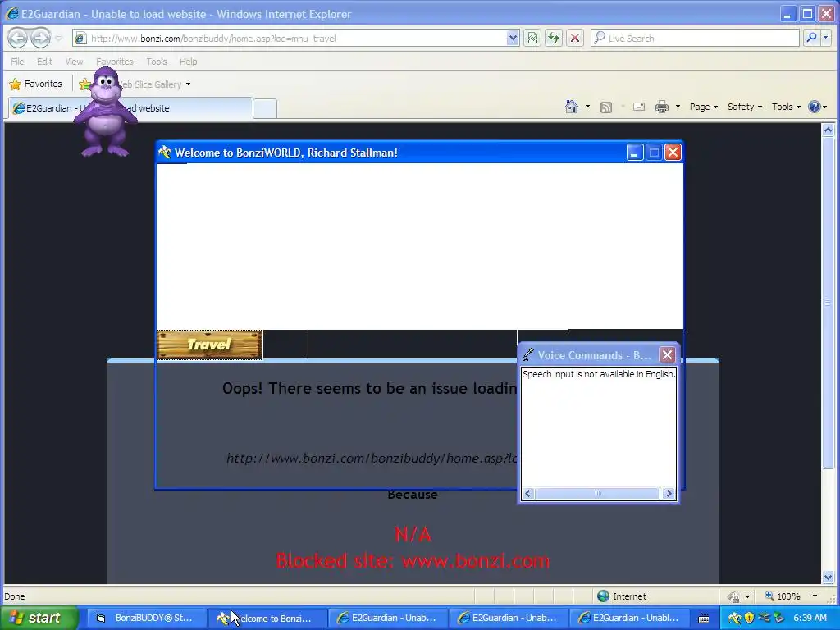
Task: Open the Tools menu in the menu bar
Action: click(x=157, y=62)
